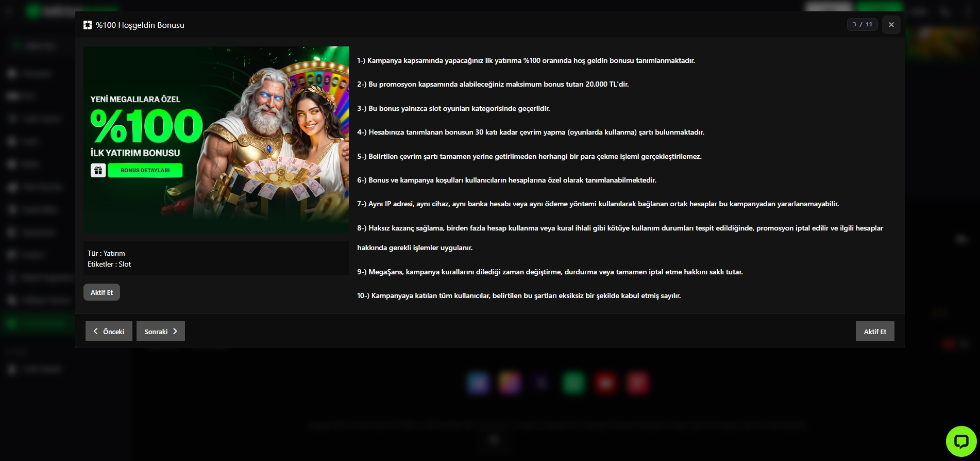Open the live chat bubble icon
The height and width of the screenshot is (461, 980).
coord(961,441)
